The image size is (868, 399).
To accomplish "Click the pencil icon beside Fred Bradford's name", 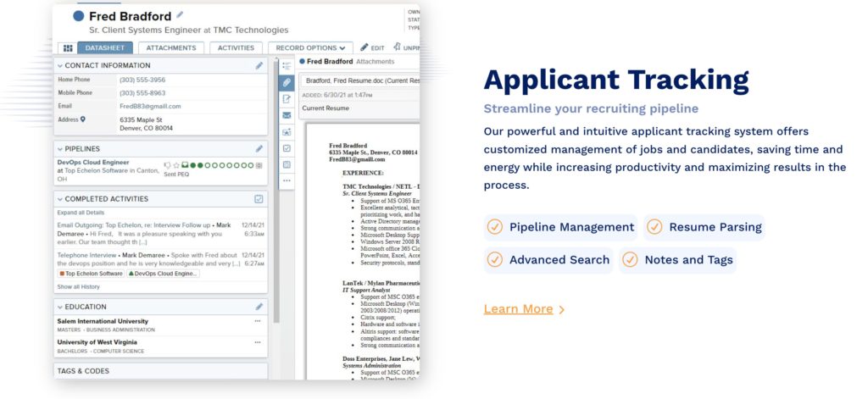I will click(x=180, y=15).
